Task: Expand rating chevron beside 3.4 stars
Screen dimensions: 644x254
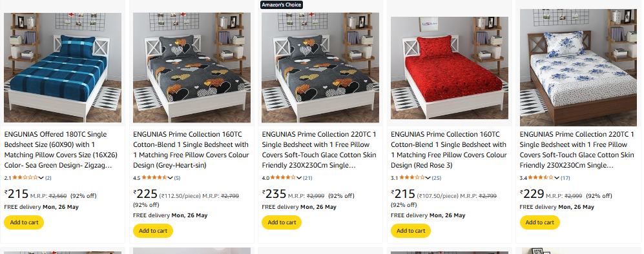Action: (x=557, y=178)
